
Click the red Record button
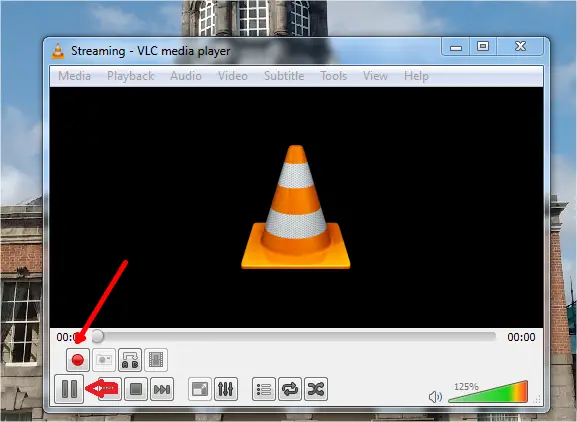pos(78,360)
